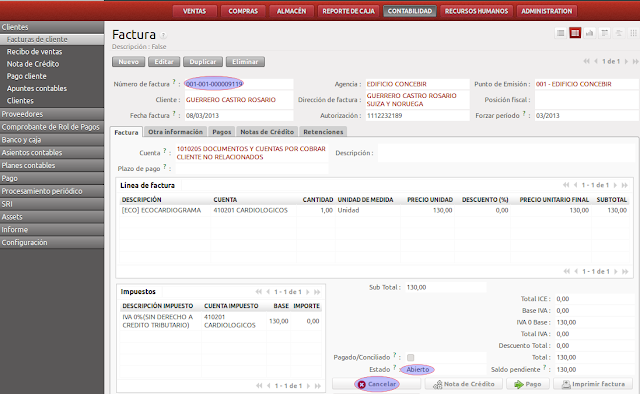The height and width of the screenshot is (394, 640).
Task: Open the ALMACÉN top menu
Action: coord(291,11)
